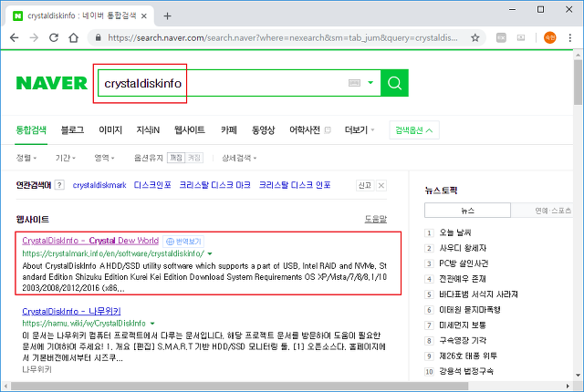Click the first gray extension icon
This screenshot has width=584, height=392.
point(501,37)
